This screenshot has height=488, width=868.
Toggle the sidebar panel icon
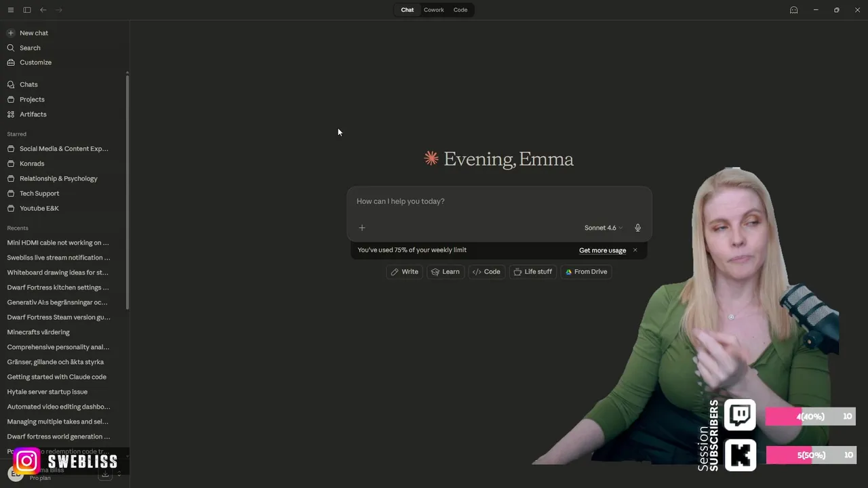pos(27,10)
